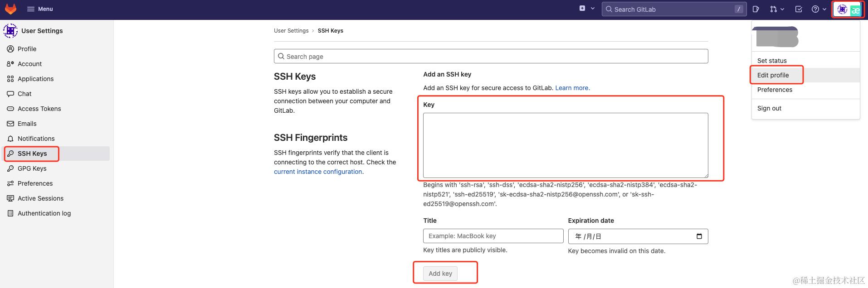The height and width of the screenshot is (288, 868).
Task: Click the user avatar in top bar
Action: coord(843,10)
